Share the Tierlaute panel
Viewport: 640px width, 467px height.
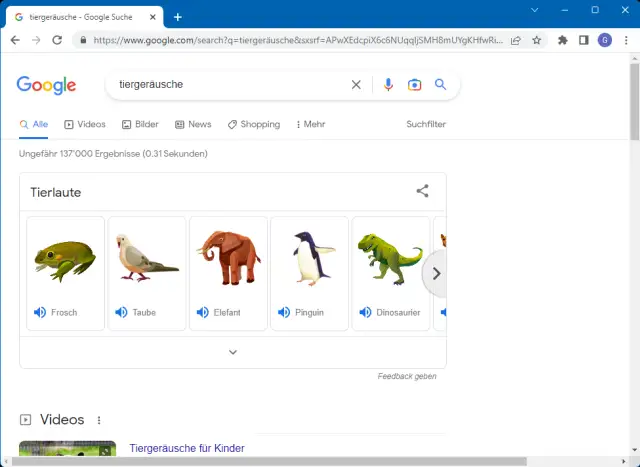(422, 191)
